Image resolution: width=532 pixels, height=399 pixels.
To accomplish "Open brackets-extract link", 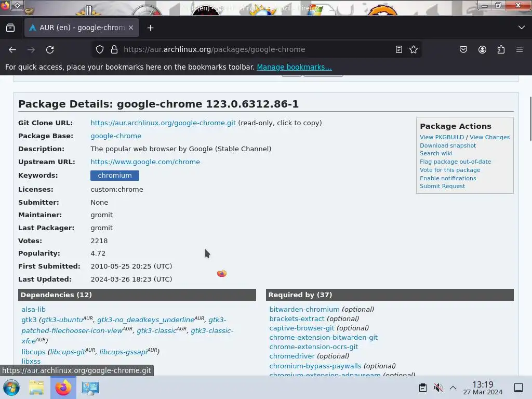I will (x=297, y=318).
